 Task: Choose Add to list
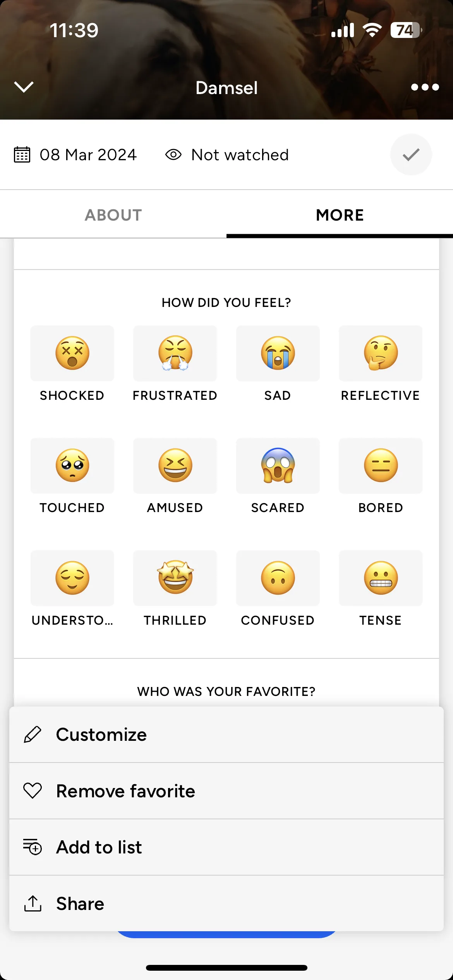226,847
